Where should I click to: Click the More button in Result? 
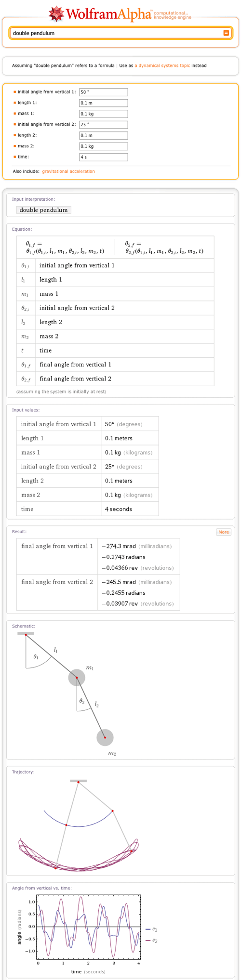(x=224, y=532)
